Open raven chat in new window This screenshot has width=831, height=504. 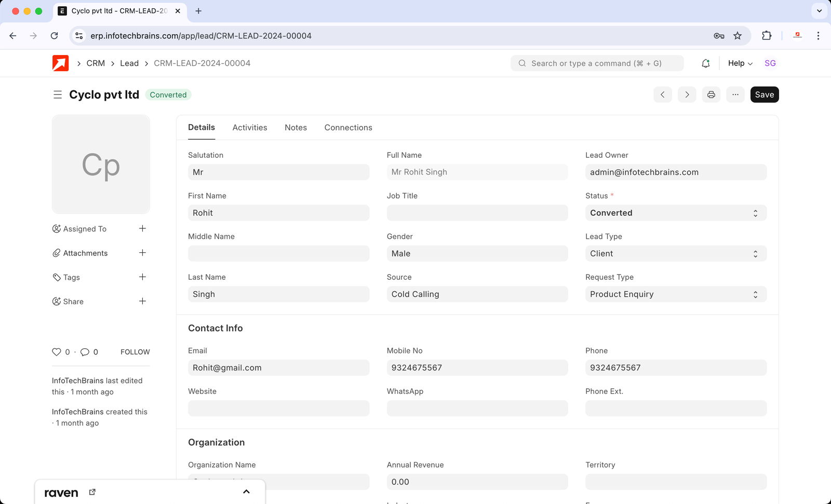[92, 492]
